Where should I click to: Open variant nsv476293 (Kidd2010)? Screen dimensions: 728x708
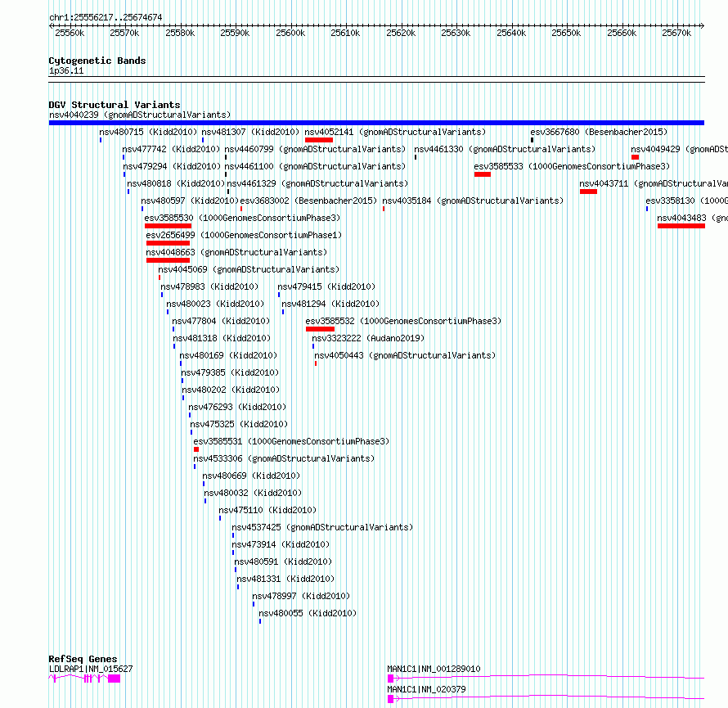click(x=237, y=407)
